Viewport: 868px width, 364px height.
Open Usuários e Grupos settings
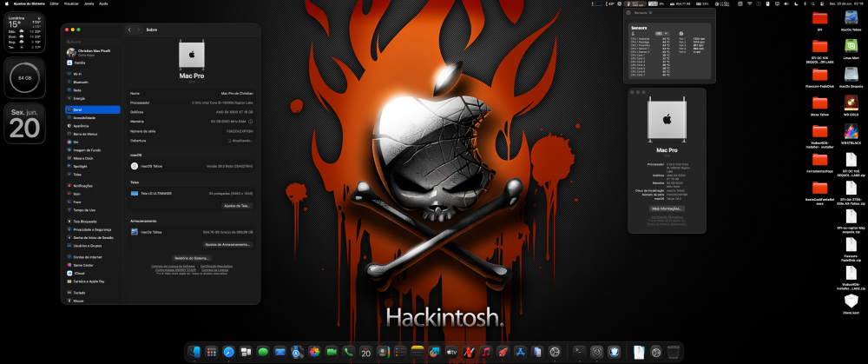pos(93,246)
